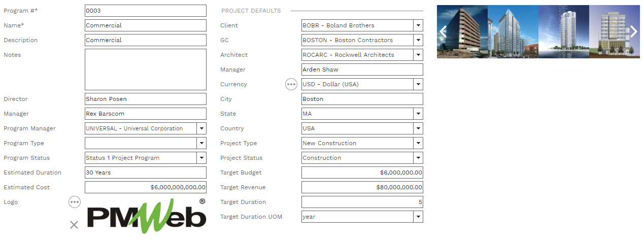Open the Architect dropdown arrow
This screenshot has width=644, height=240.
click(418, 55)
